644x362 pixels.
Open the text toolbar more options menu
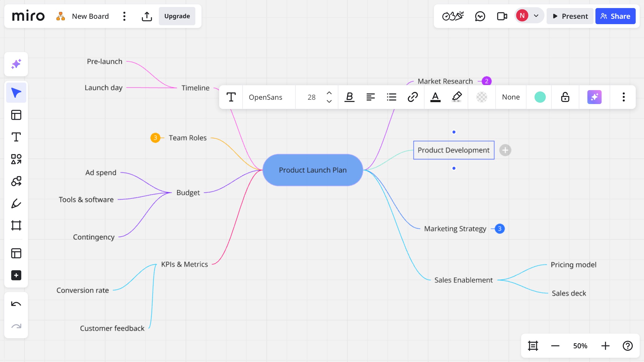coord(624,97)
